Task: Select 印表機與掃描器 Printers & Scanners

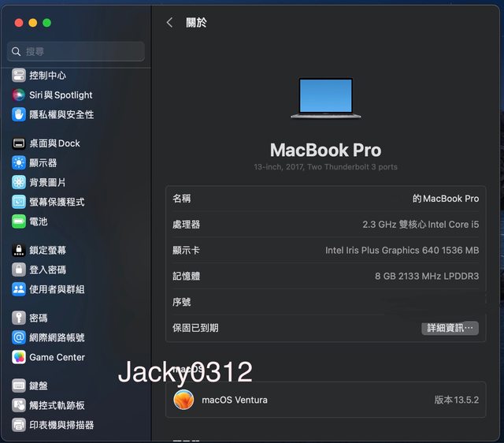Action: (61, 425)
